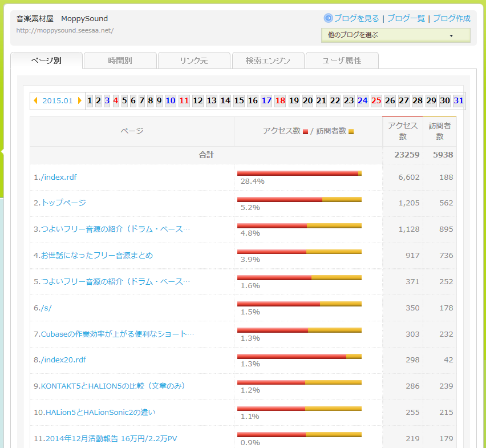Click the access bar for ./index.rdf
486x448 pixels.
click(x=299, y=173)
